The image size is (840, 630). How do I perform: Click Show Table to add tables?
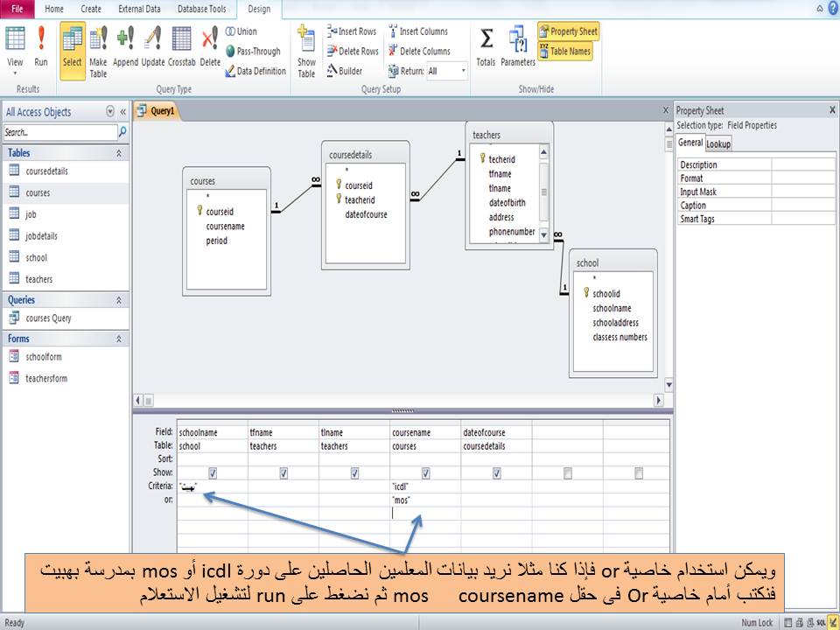pos(306,48)
